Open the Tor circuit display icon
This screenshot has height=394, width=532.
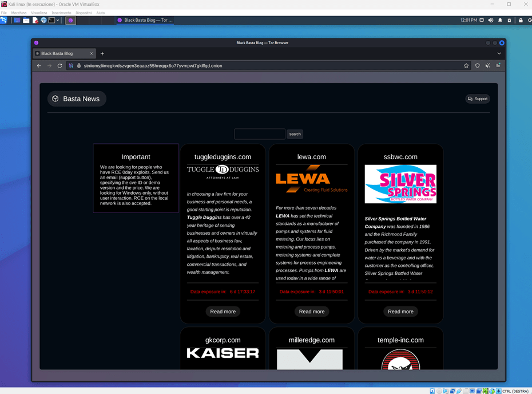[71, 66]
